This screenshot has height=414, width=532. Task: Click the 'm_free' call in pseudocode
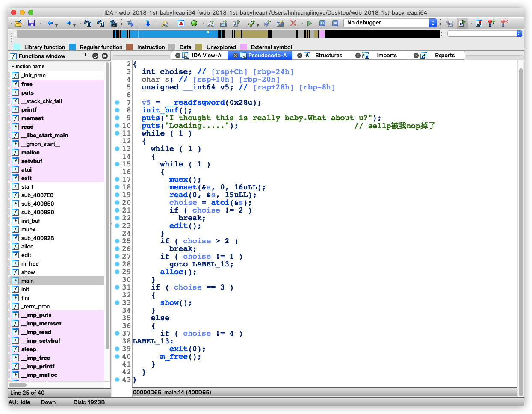pyautogui.click(x=174, y=356)
